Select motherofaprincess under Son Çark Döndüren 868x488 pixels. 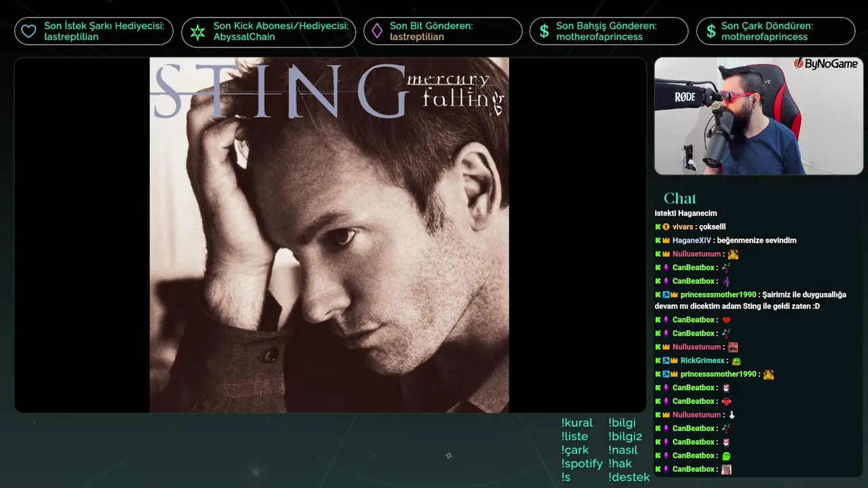[764, 37]
